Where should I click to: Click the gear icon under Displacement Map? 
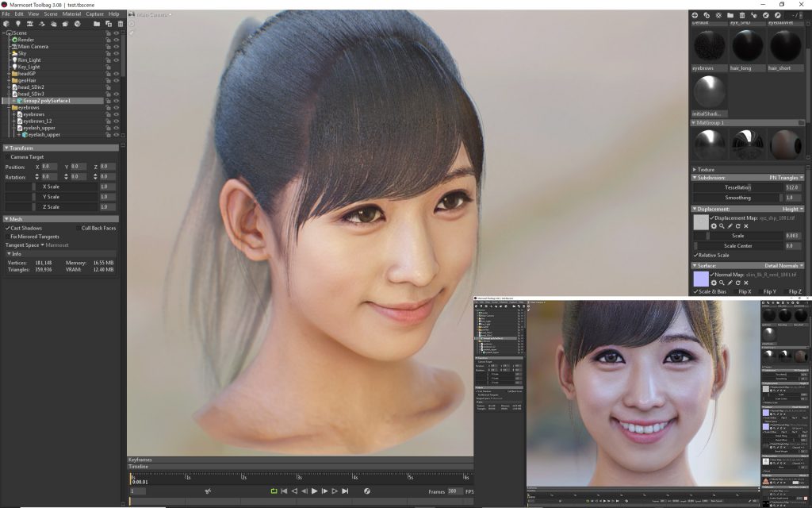tap(714, 226)
